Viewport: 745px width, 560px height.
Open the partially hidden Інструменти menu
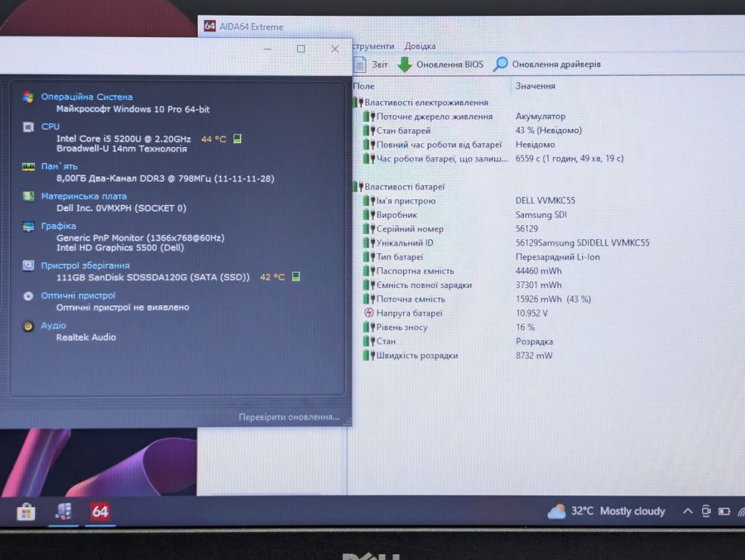pyautogui.click(x=373, y=46)
